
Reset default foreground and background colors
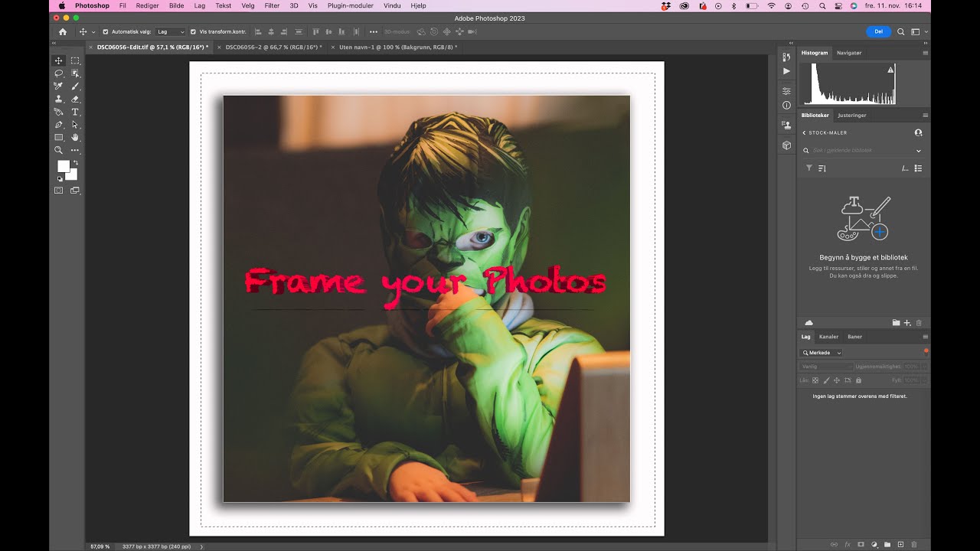point(60,179)
